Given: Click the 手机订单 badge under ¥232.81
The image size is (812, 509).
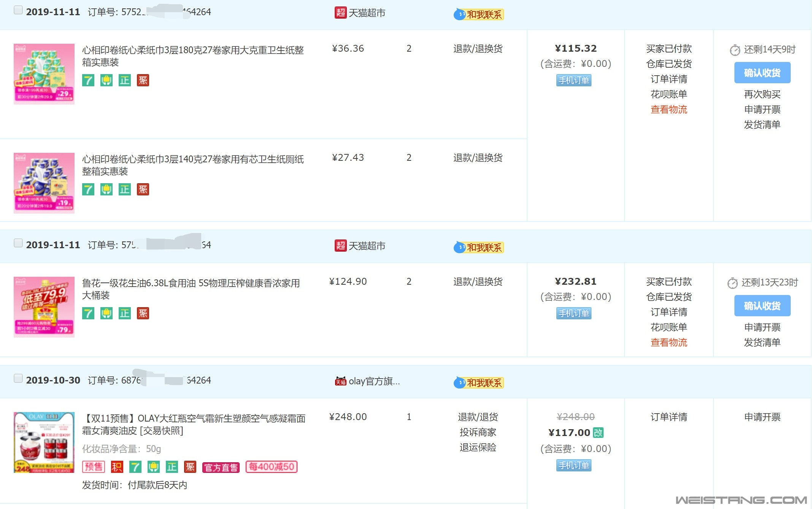Looking at the screenshot, I should (574, 313).
